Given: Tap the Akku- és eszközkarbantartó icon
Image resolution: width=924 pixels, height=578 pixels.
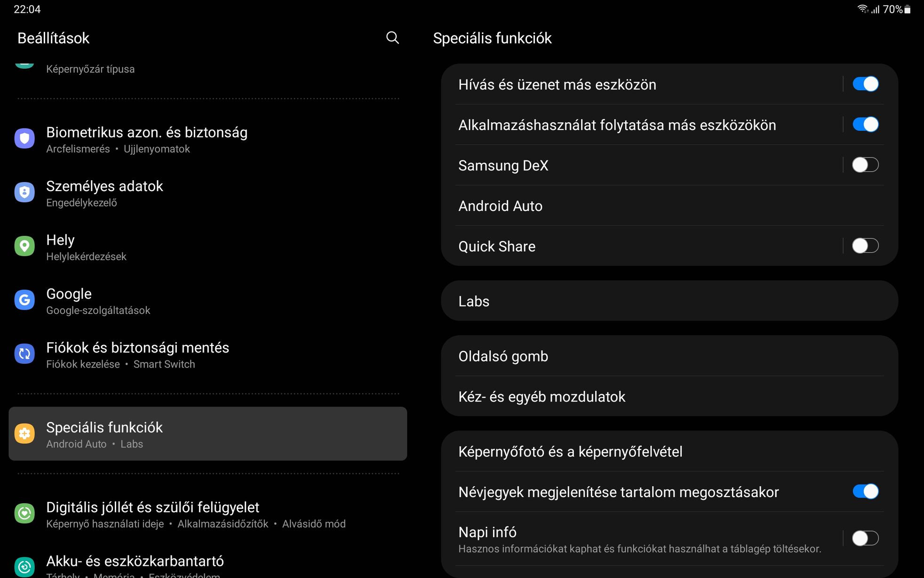Looking at the screenshot, I should pos(24,567).
